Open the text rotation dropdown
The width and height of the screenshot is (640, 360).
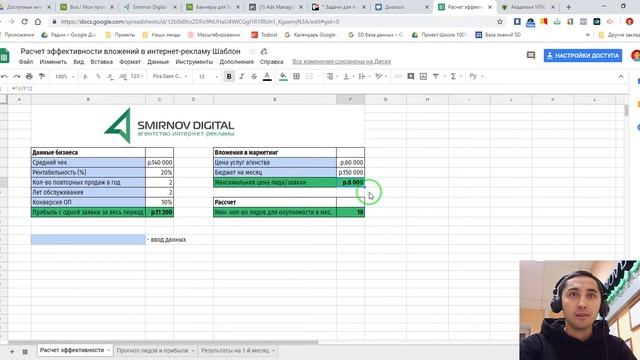pos(380,76)
